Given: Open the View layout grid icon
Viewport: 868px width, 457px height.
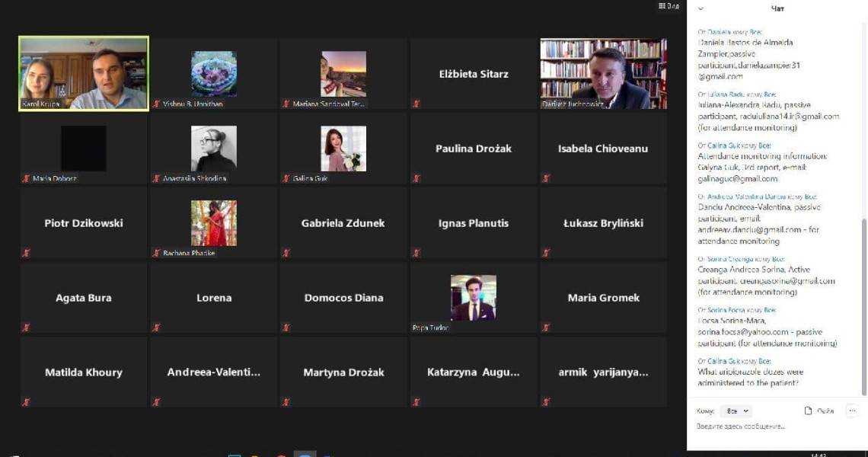Looking at the screenshot, I should 669,6.
